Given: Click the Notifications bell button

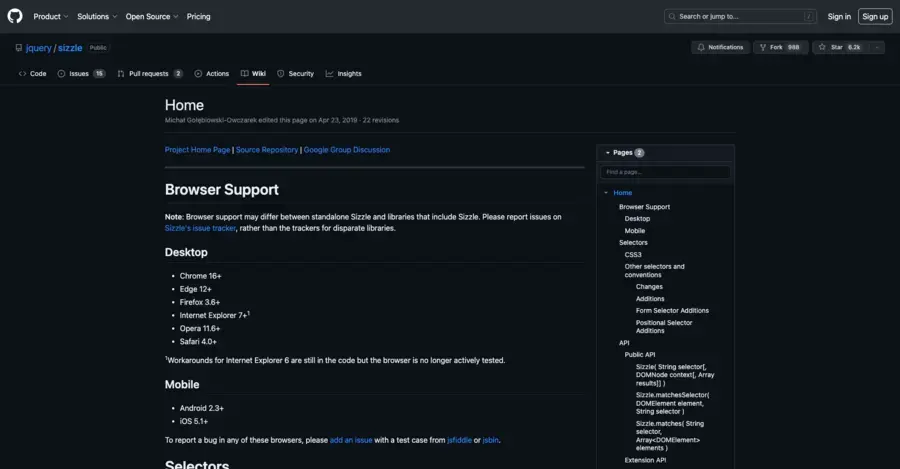Looking at the screenshot, I should (x=720, y=48).
